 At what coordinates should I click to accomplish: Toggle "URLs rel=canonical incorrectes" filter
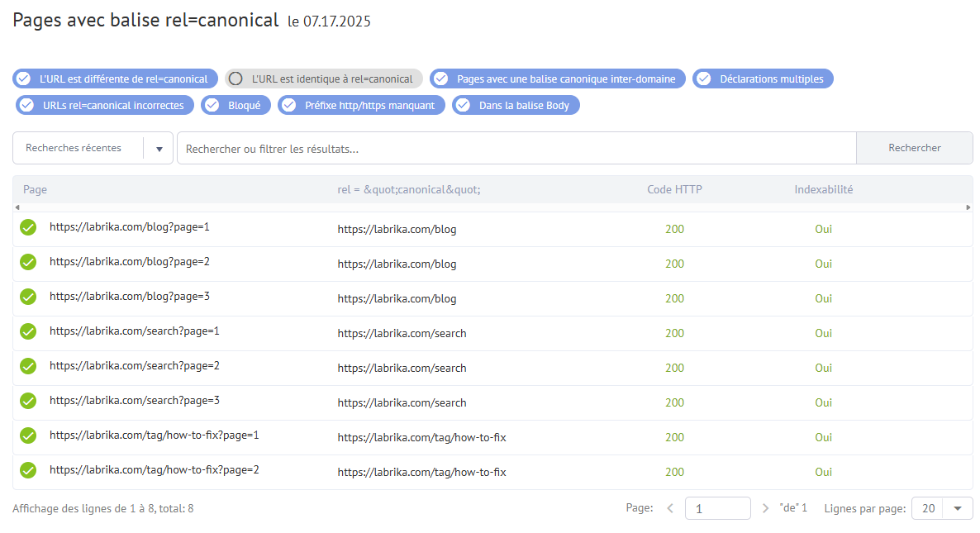[x=105, y=105]
